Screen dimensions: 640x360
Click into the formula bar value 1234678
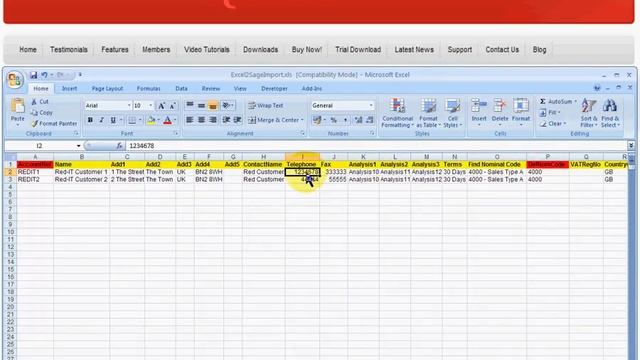pyautogui.click(x=142, y=146)
